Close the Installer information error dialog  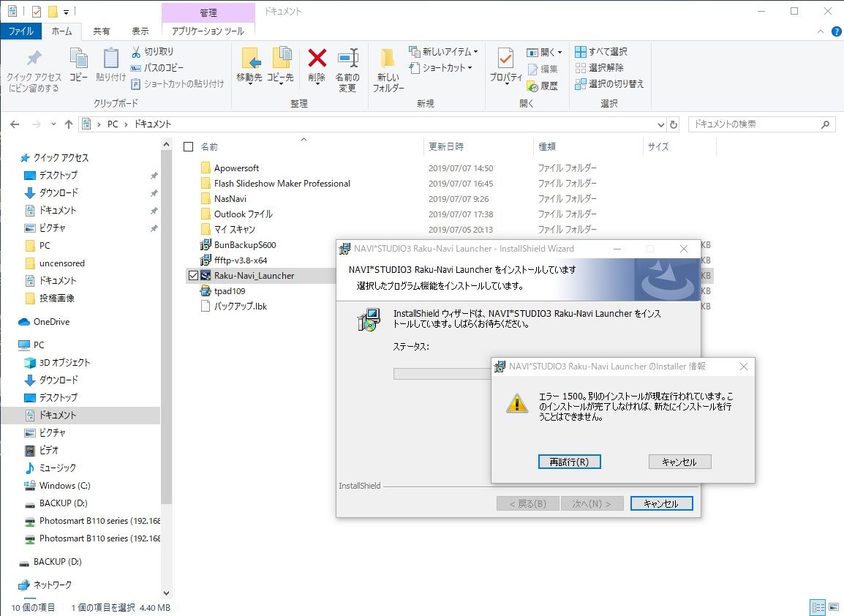coord(743,367)
